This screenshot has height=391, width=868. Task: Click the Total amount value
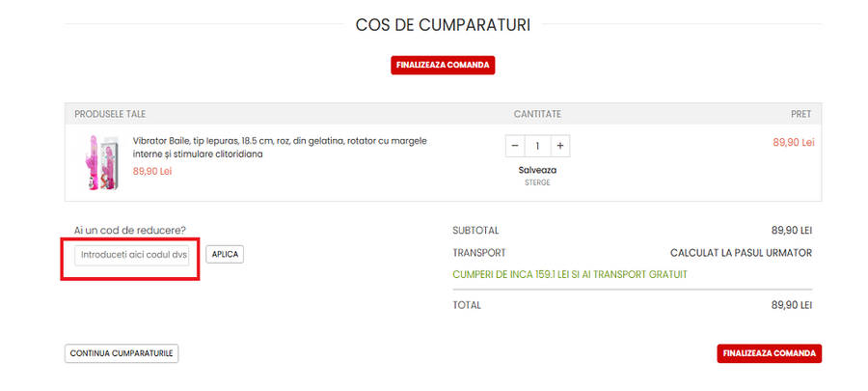(x=791, y=305)
